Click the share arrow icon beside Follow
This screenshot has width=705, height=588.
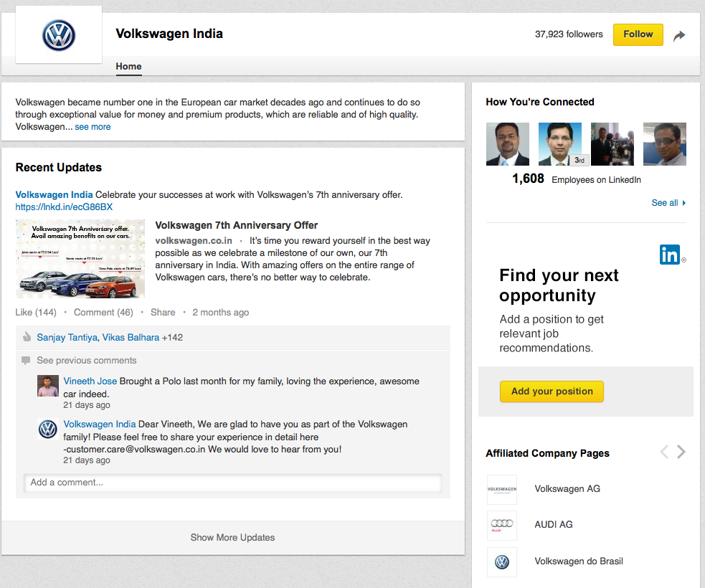(679, 36)
